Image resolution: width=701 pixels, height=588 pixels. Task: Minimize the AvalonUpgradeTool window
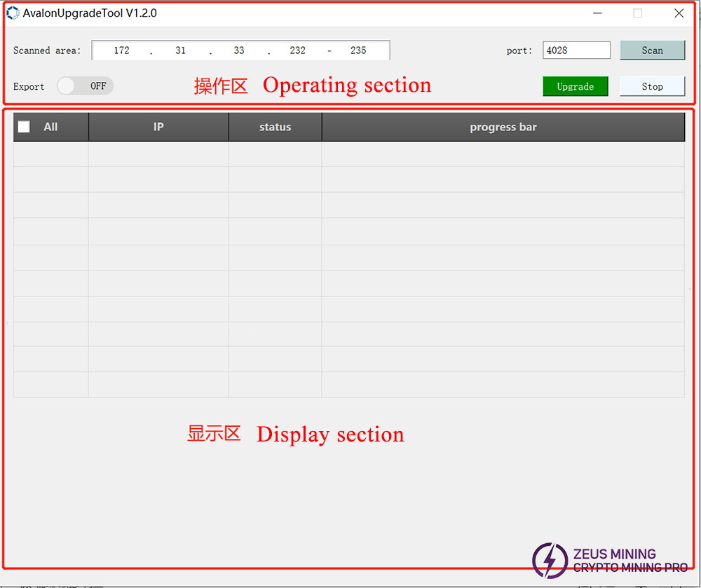pos(597,13)
